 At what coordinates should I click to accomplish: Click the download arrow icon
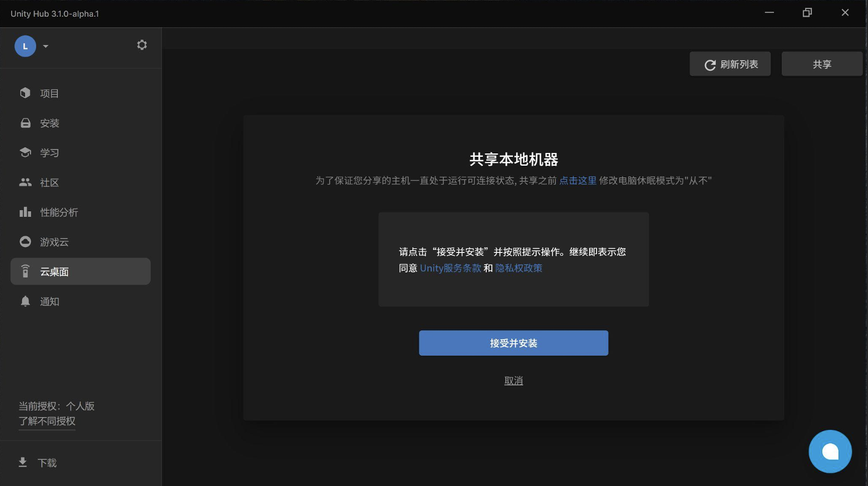tap(23, 462)
